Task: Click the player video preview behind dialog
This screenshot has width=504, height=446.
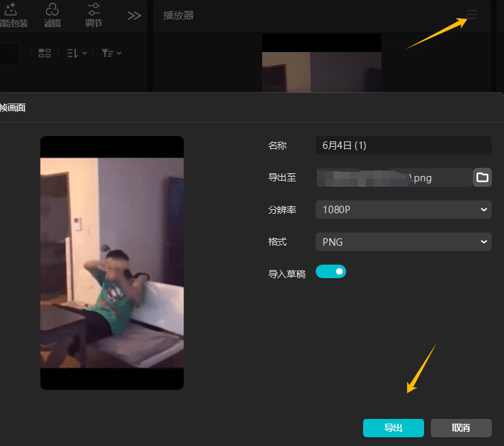Action: click(321, 68)
